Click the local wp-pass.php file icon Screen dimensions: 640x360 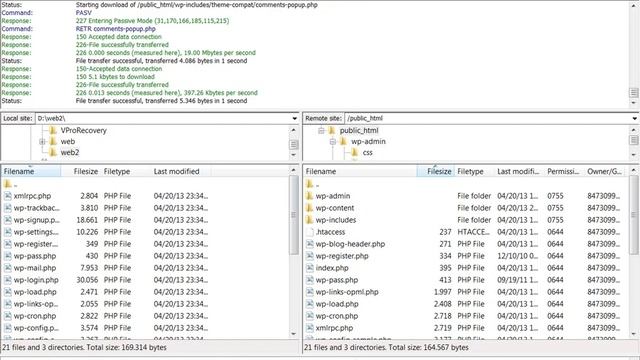pos(7,256)
